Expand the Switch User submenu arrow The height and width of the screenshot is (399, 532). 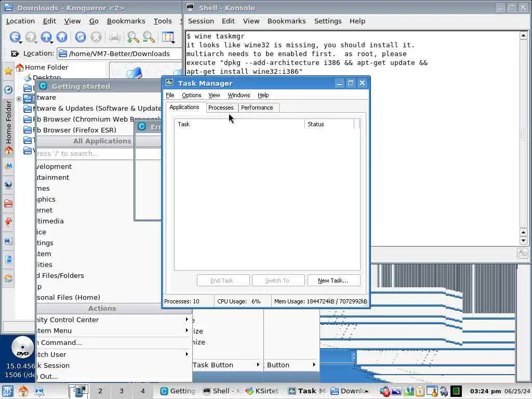187,354
